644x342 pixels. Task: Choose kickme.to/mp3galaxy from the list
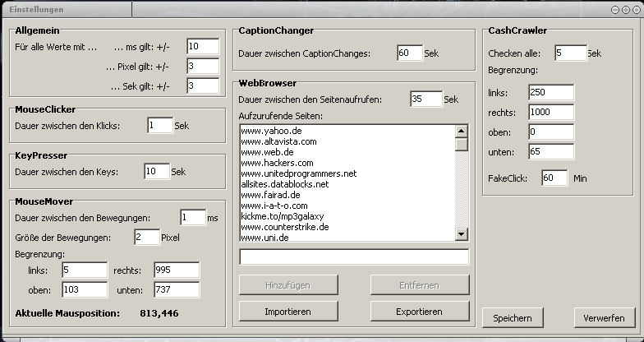tap(283, 216)
